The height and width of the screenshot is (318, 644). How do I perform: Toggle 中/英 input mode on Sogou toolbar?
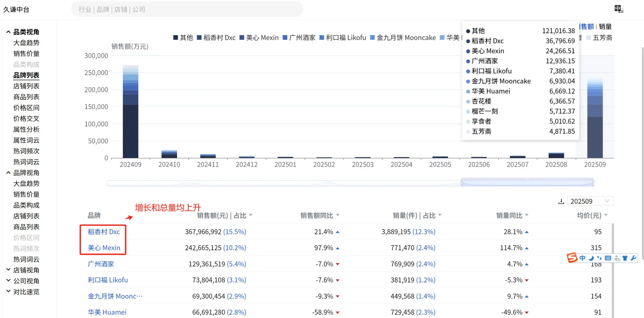583,258
